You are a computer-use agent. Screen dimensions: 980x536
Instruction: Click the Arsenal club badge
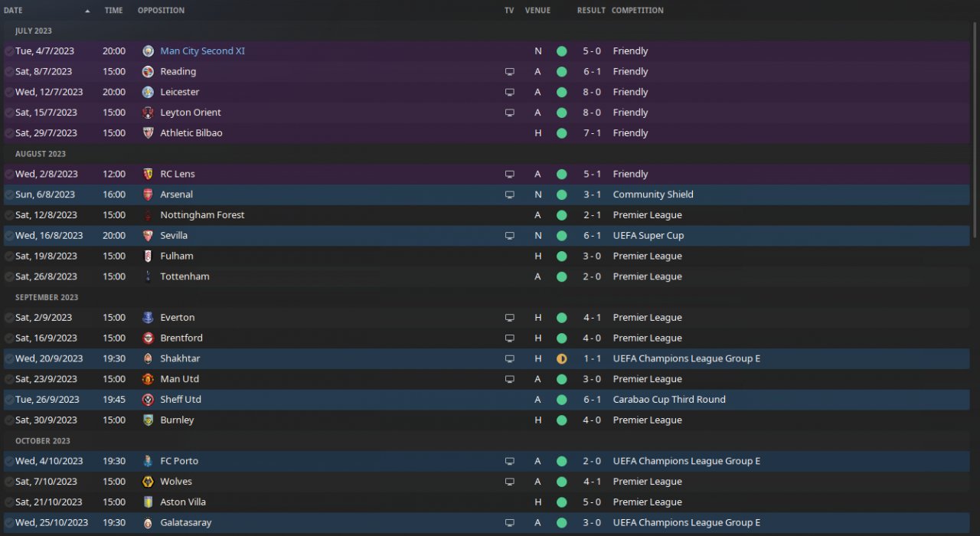tap(149, 194)
